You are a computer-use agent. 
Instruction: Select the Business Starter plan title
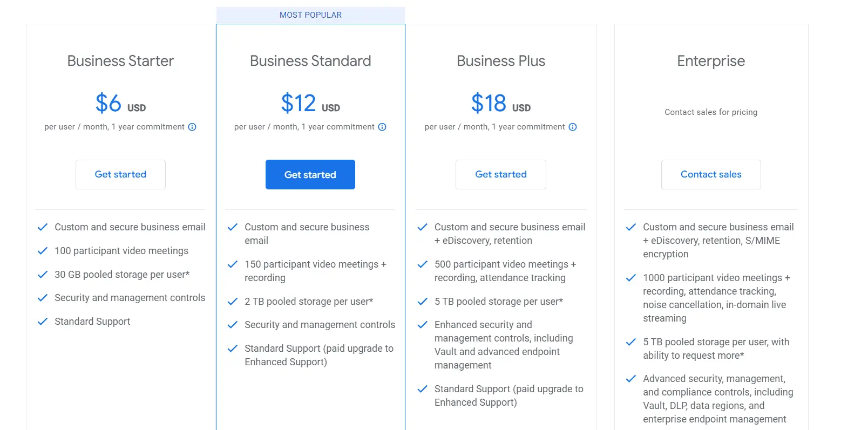[x=120, y=60]
